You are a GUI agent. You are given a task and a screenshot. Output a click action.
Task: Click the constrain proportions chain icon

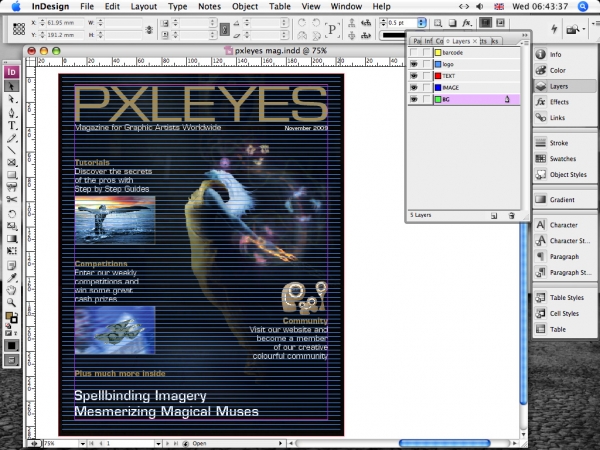point(149,29)
